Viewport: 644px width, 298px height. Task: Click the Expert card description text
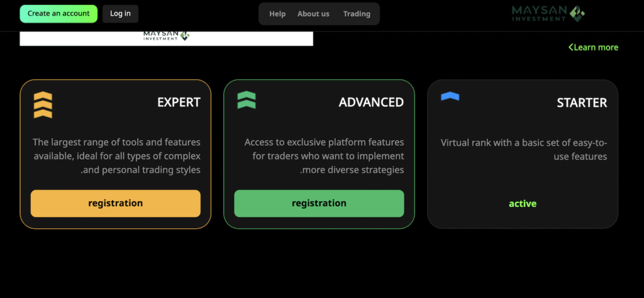pos(116,156)
